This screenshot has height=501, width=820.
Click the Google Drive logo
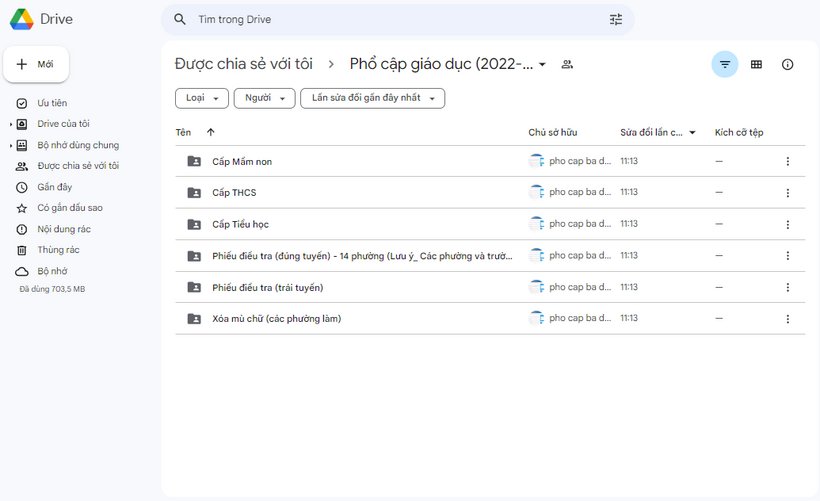21,19
